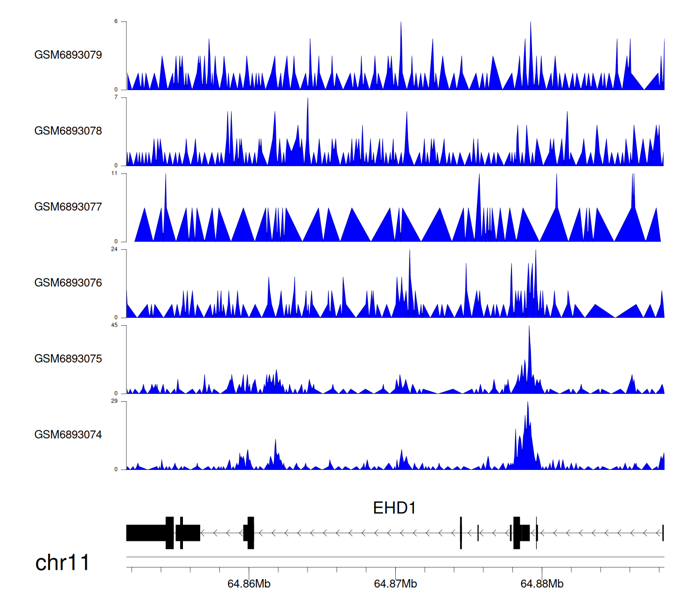Click the rightmost EHD1 exon bar

663,533
